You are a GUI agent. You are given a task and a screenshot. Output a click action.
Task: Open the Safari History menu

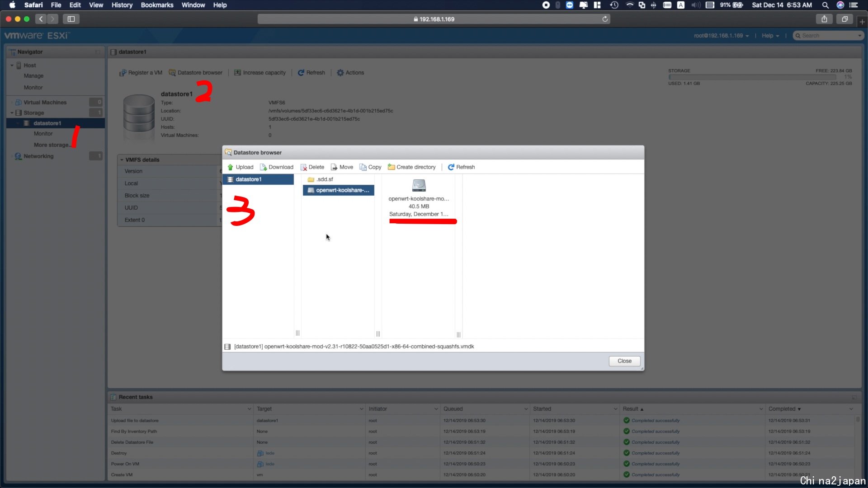tap(122, 5)
